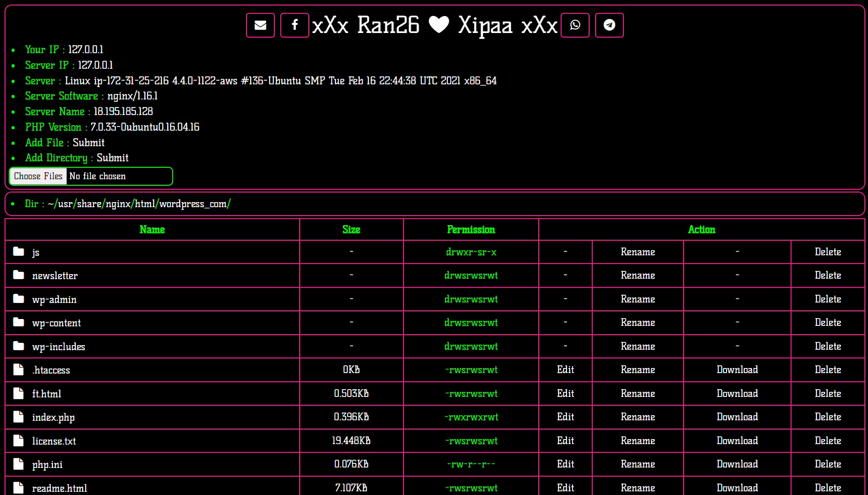Click the WhatsApp icon button

click(x=575, y=25)
